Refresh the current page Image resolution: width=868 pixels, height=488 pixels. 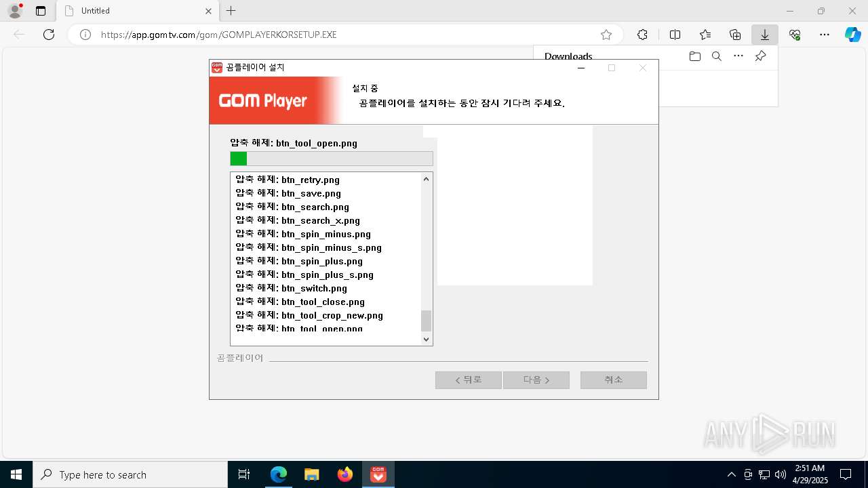coord(49,35)
